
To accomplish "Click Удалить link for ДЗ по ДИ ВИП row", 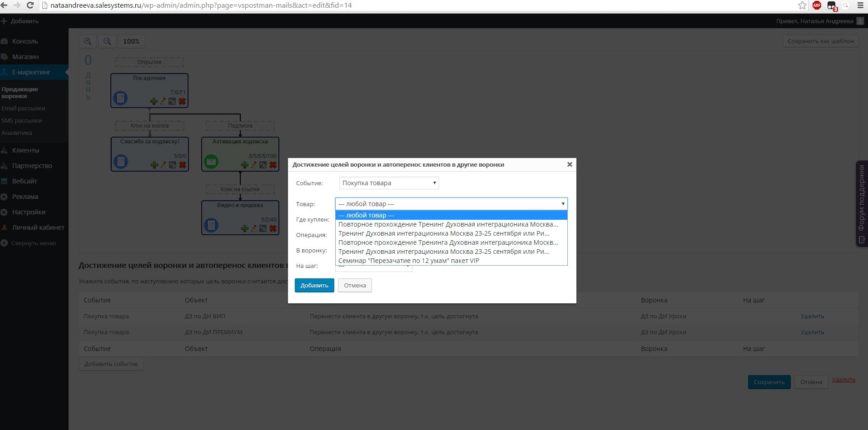I will [x=812, y=316].
